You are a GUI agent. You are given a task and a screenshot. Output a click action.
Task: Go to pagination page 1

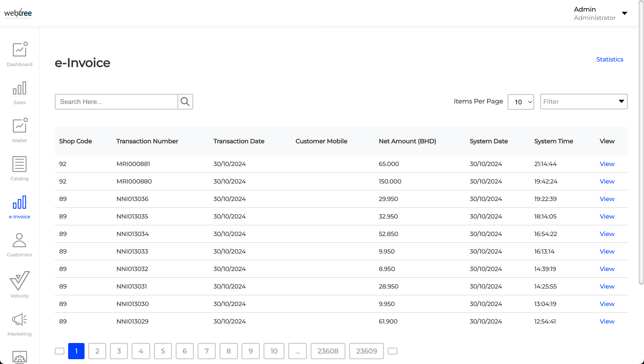76,351
